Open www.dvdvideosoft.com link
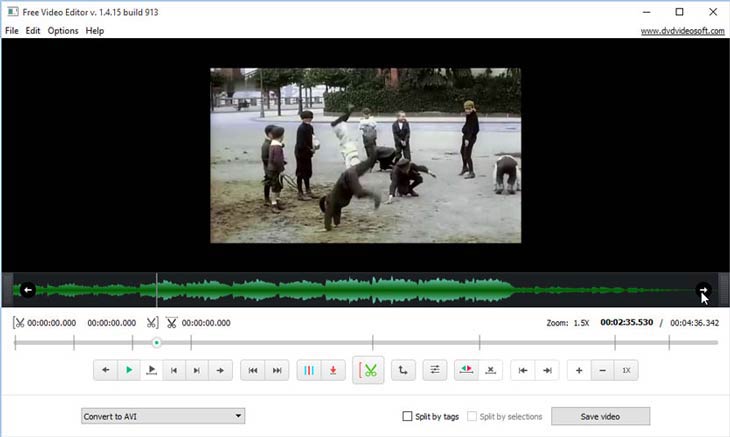The width and height of the screenshot is (730, 437). click(x=683, y=31)
